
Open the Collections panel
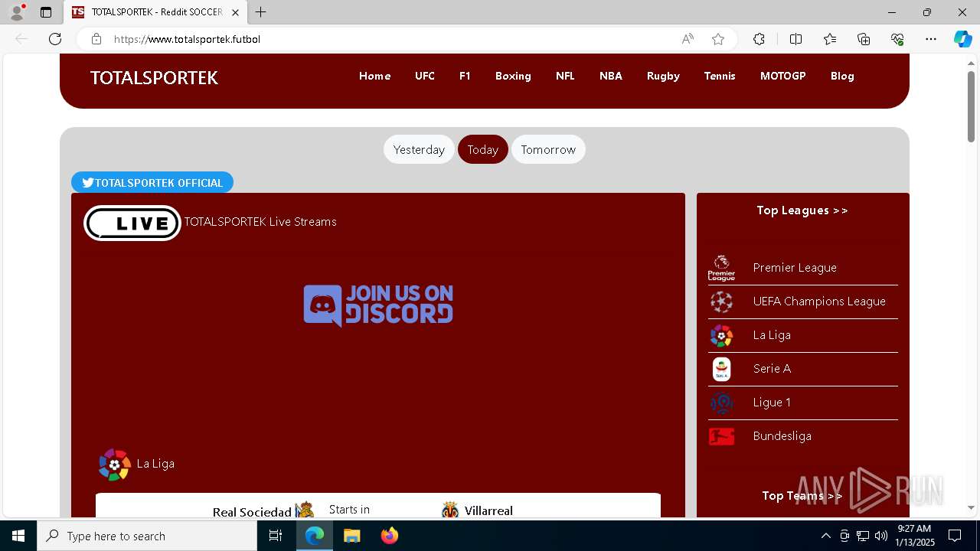pos(864,39)
